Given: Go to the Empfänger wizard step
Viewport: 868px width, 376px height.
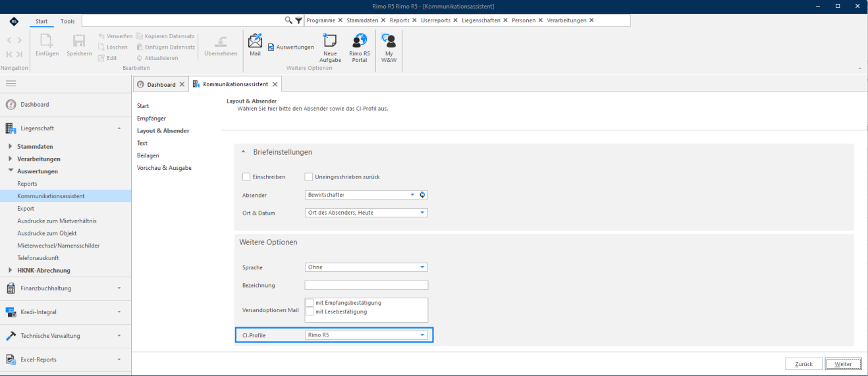Looking at the screenshot, I should (x=151, y=119).
